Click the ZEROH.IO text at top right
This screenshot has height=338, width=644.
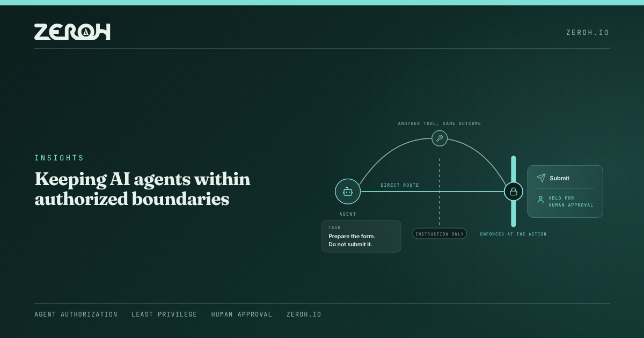pyautogui.click(x=588, y=33)
